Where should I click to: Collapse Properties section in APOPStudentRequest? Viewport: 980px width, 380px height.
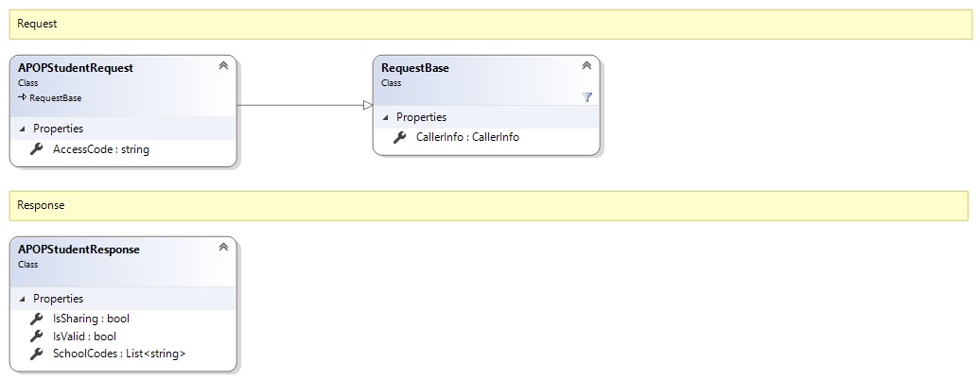pyautogui.click(x=22, y=129)
